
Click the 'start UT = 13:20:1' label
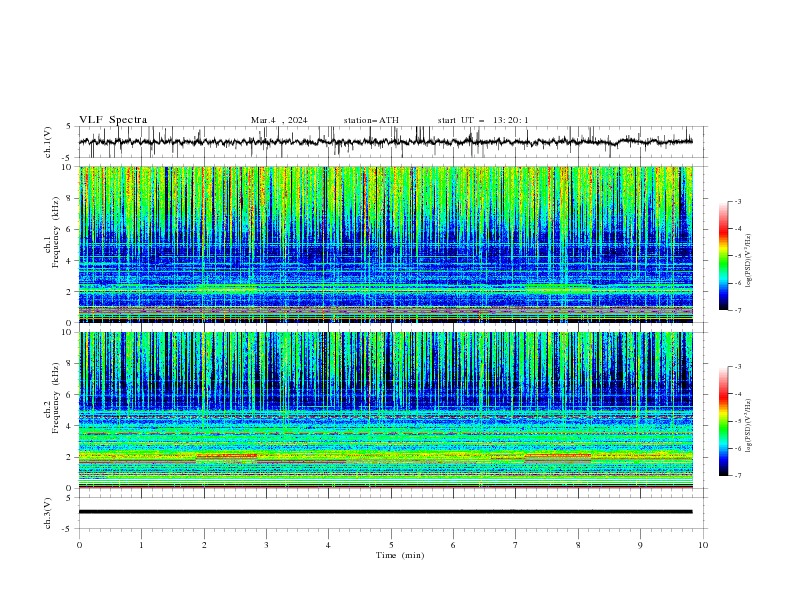point(483,120)
